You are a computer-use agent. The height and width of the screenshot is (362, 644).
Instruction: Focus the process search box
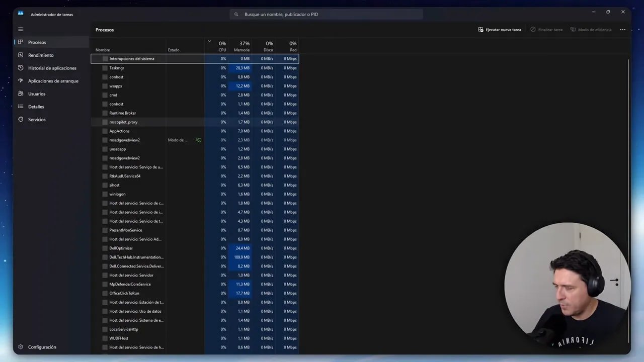(x=326, y=14)
